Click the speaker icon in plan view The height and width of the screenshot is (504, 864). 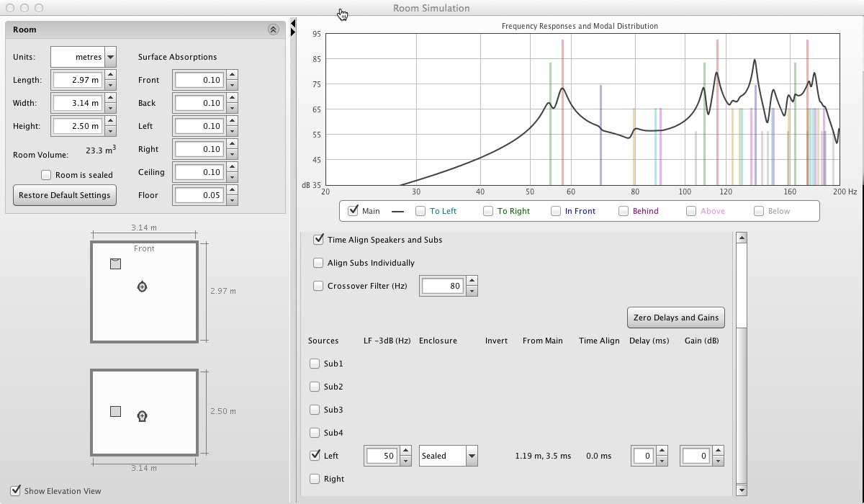(115, 264)
